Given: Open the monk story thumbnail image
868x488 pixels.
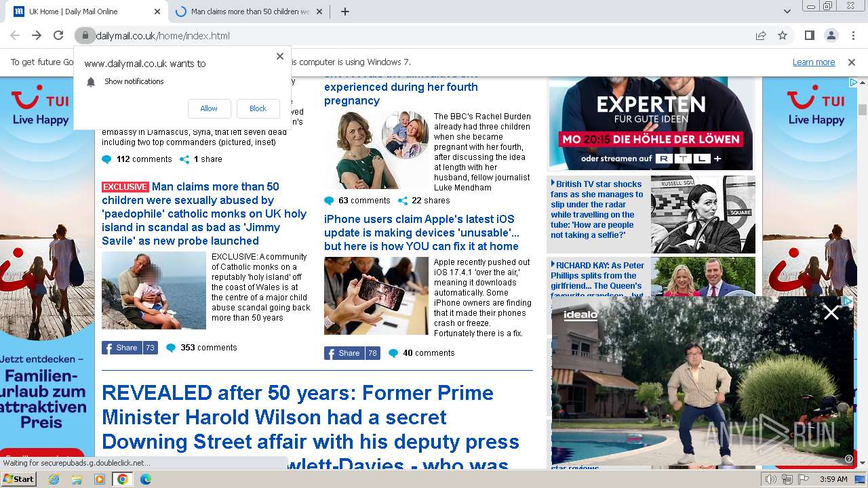Looking at the screenshot, I should tap(154, 290).
